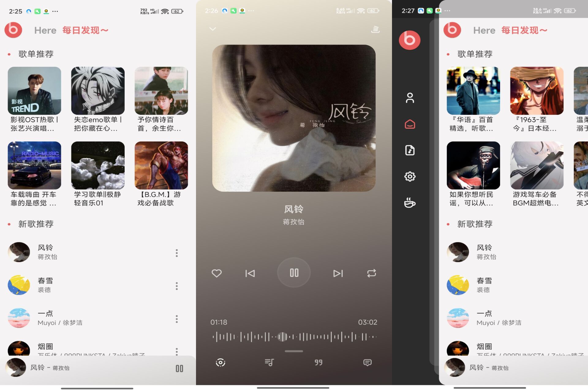Tap the 风铃 album art in player
This screenshot has height=392, width=588.
[x=294, y=118]
